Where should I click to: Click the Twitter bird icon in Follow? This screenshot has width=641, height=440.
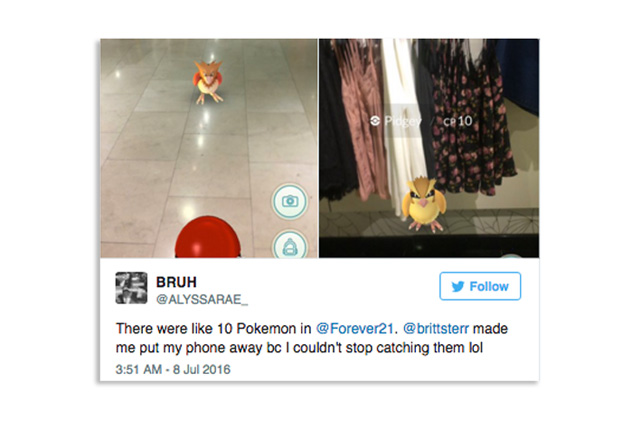tap(458, 286)
